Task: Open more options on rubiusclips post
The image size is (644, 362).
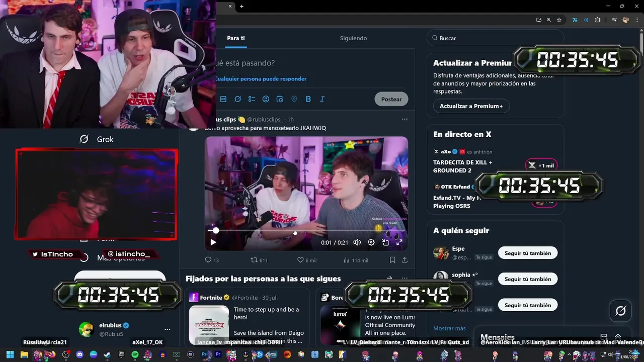Action: click(x=405, y=119)
